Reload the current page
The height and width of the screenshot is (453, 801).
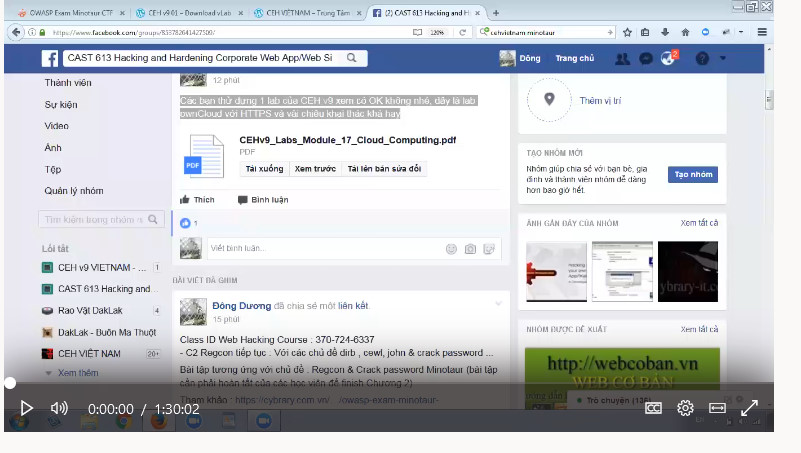462,32
